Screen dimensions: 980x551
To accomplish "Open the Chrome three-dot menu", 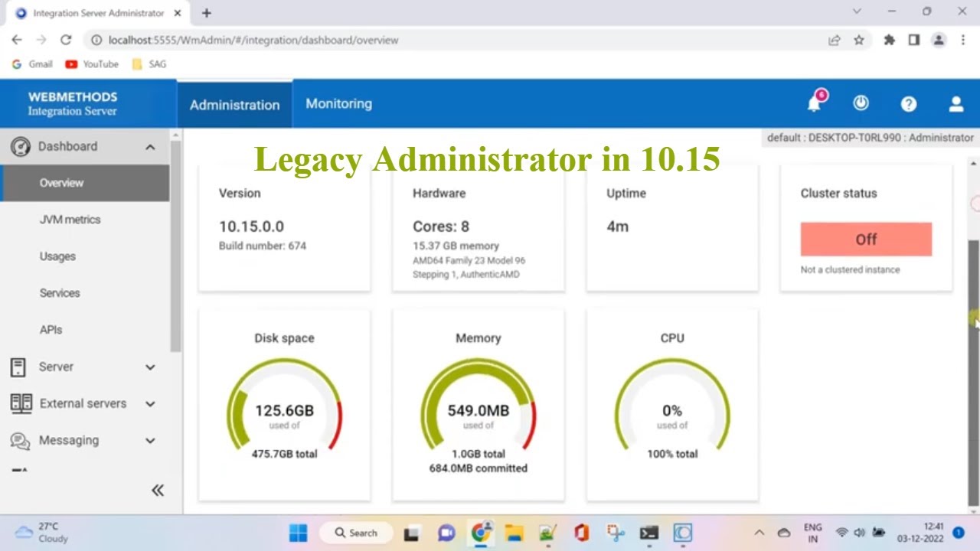I will (963, 40).
